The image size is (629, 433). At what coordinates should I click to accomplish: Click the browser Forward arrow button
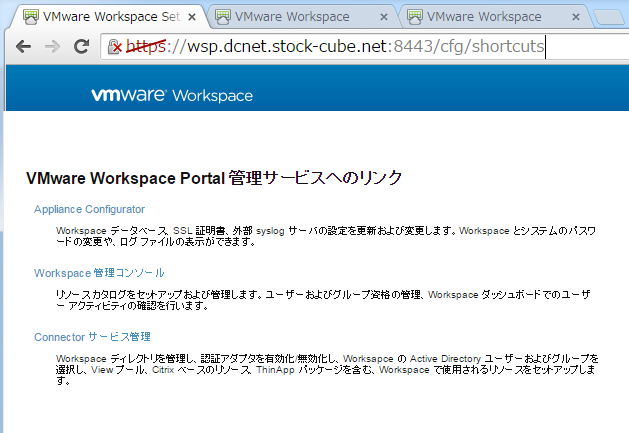click(x=53, y=46)
